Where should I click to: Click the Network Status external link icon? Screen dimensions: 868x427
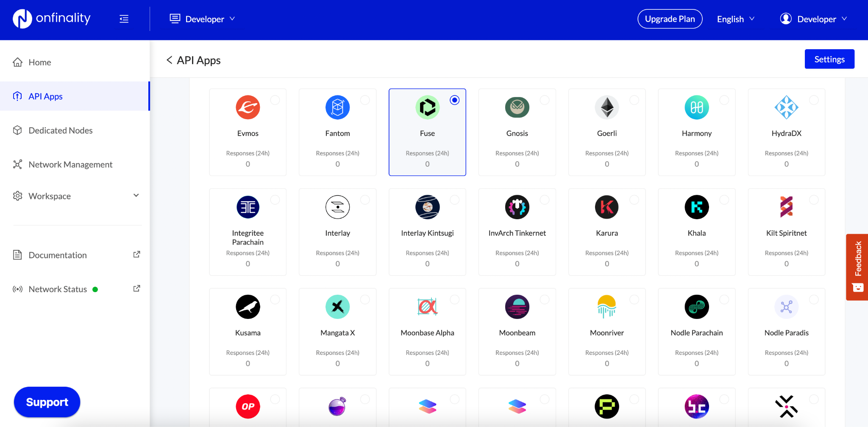tap(136, 288)
